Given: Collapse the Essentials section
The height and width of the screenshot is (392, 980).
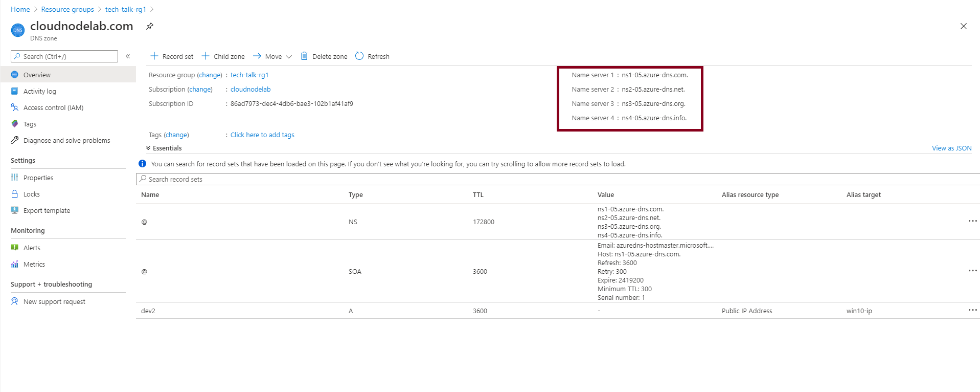Looking at the screenshot, I should pyautogui.click(x=148, y=148).
